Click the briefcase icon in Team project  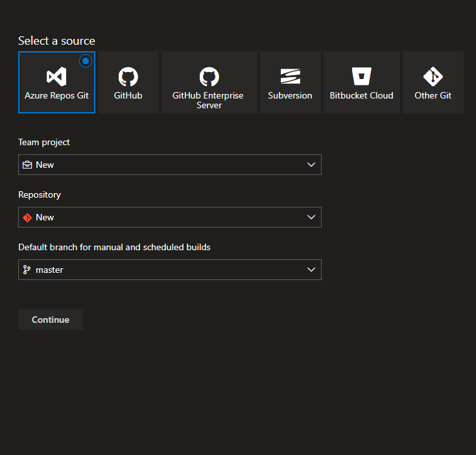point(27,165)
